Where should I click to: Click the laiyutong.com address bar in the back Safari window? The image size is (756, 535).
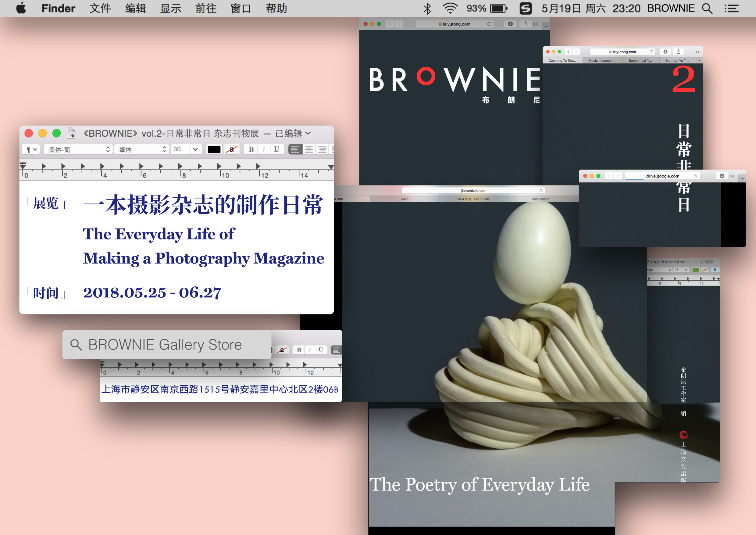coord(455,24)
